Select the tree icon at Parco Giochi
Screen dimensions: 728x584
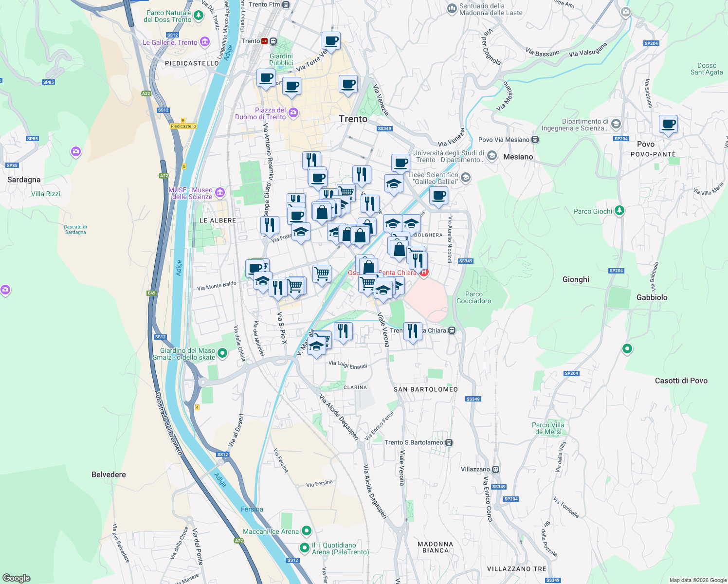pyautogui.click(x=619, y=211)
